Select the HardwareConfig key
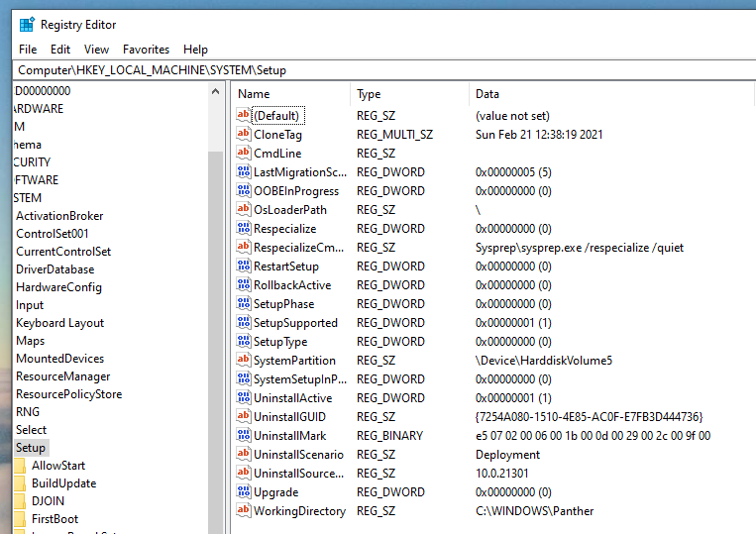The image size is (756, 534). 58,287
